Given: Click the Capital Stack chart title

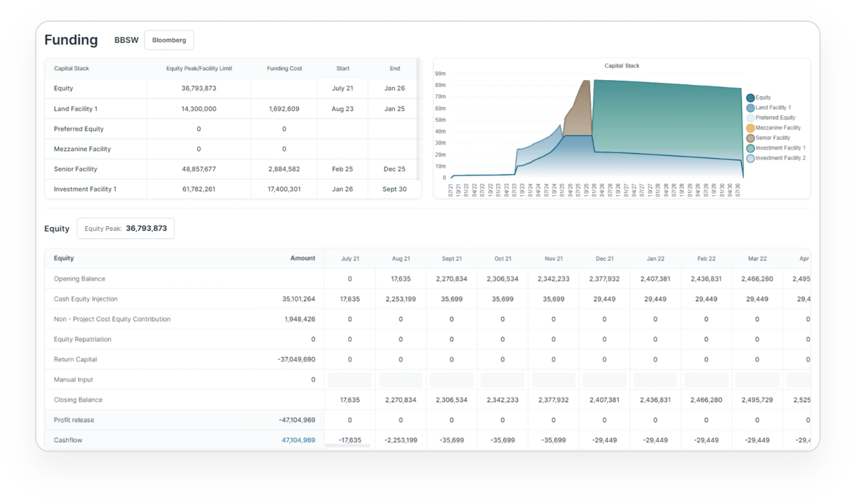Looking at the screenshot, I should [622, 66].
